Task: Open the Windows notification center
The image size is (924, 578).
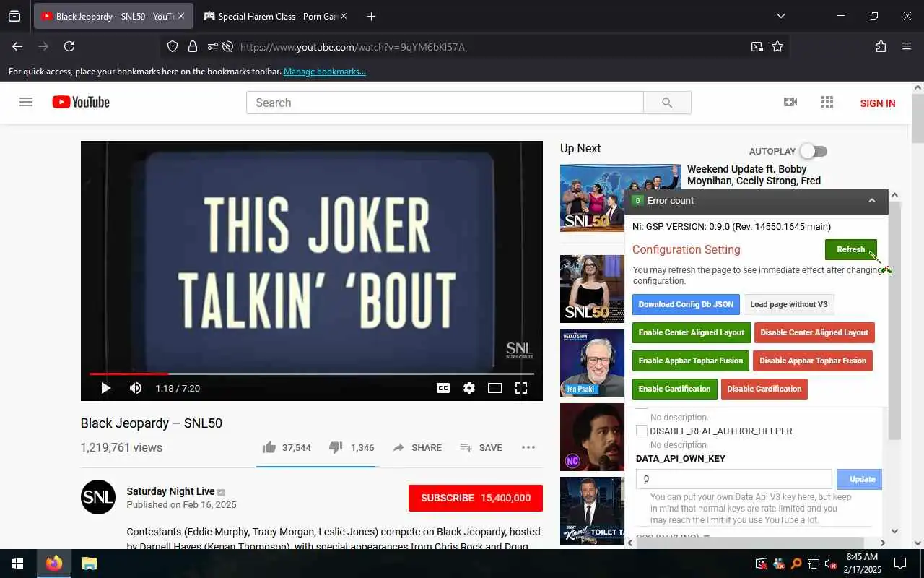Action: [x=900, y=564]
